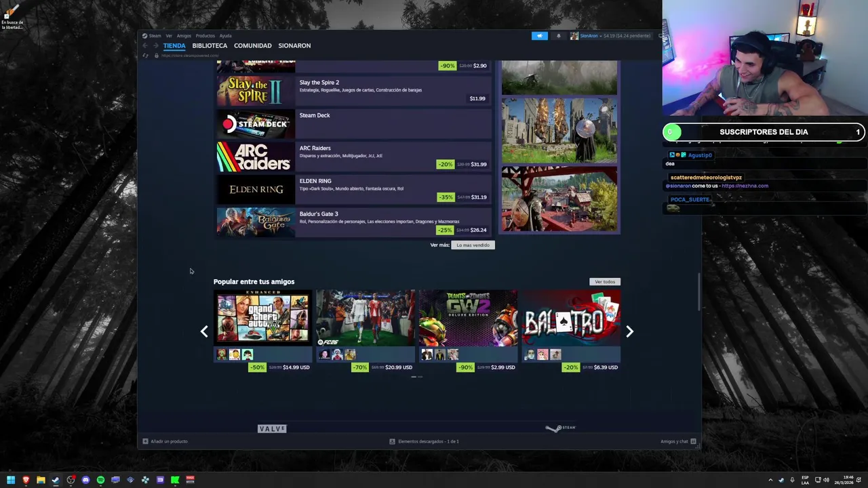This screenshot has width=868, height=488.
Task: Click the store page vertical scrollbar
Action: coord(699,291)
